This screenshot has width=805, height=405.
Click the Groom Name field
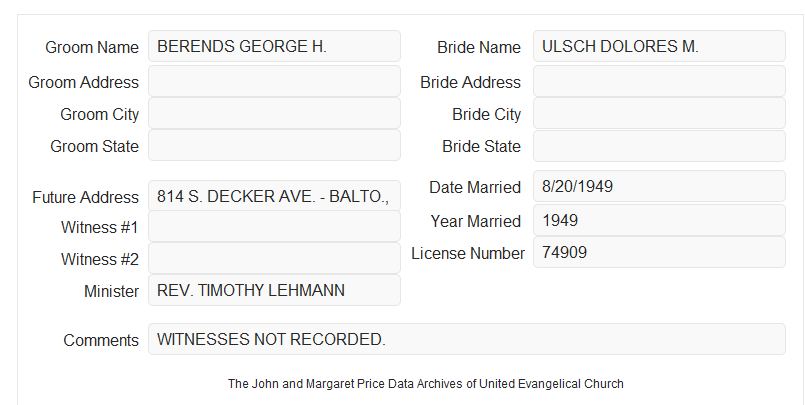click(x=274, y=46)
